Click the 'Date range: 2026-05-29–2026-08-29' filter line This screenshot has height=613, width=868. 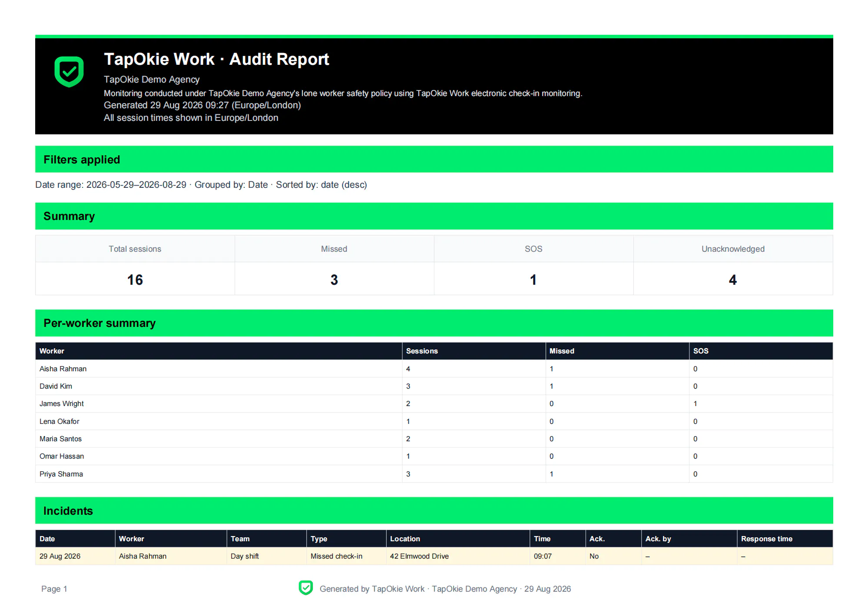point(201,185)
